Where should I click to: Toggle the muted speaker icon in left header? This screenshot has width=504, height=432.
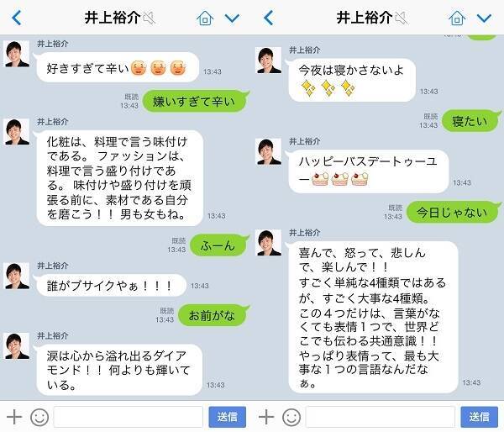pyautogui.click(x=150, y=18)
